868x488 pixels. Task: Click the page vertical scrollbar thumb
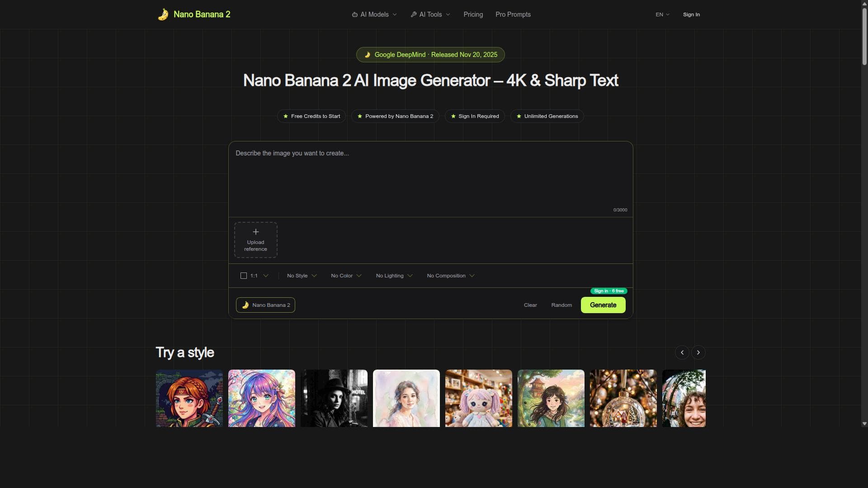(864, 36)
